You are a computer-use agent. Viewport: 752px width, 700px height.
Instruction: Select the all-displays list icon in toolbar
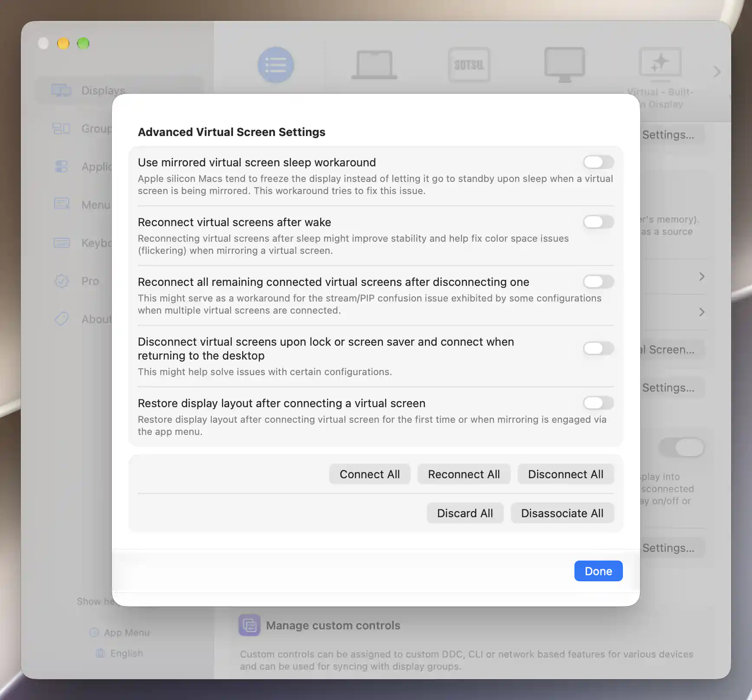tap(276, 65)
